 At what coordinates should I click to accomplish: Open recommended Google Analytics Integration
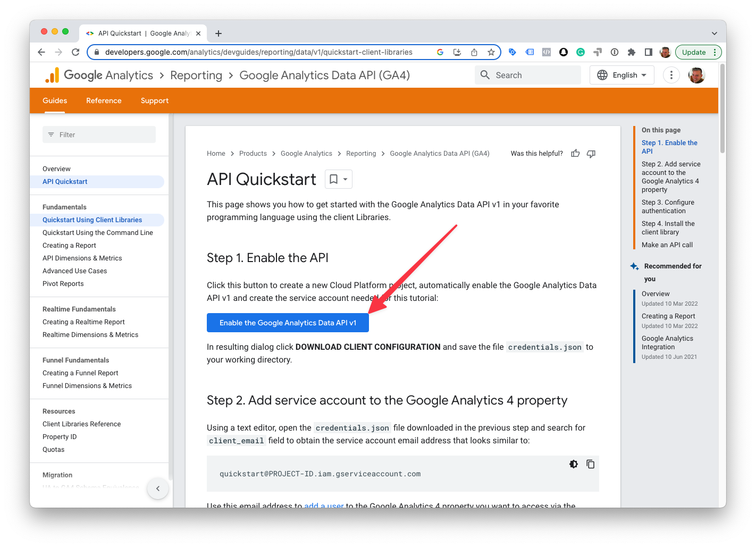tap(667, 342)
